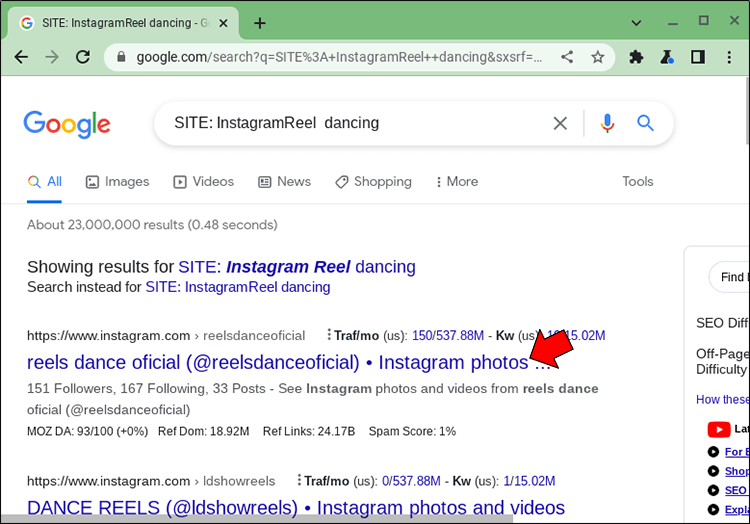Click inside the Google search field
Image resolution: width=750 pixels, height=524 pixels.
coord(350,123)
